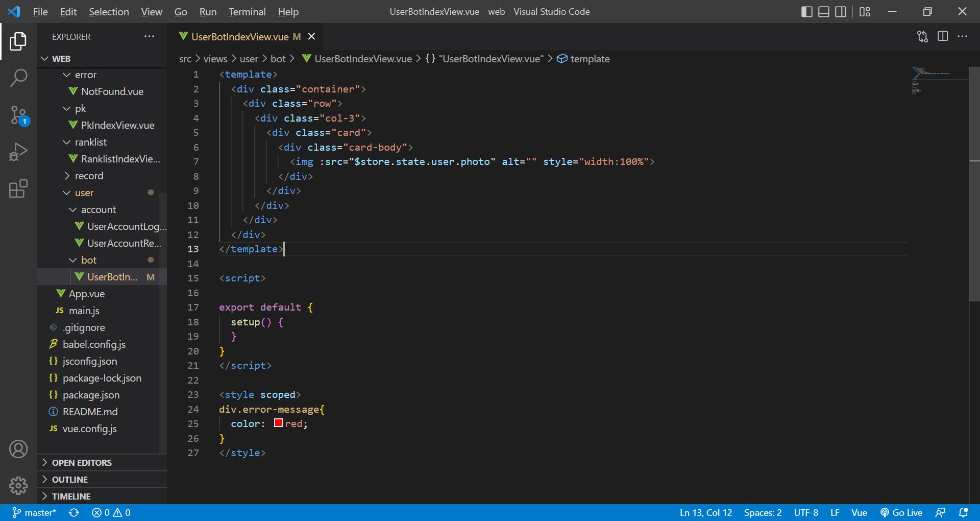Click the master branch status button
This screenshot has width=980, height=521.
tap(35, 512)
